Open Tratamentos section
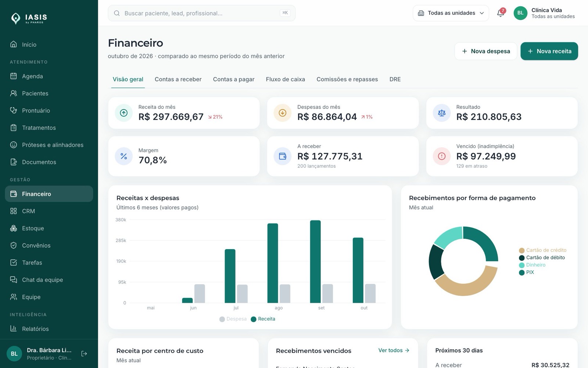This screenshot has height=368, width=588. (x=49, y=128)
